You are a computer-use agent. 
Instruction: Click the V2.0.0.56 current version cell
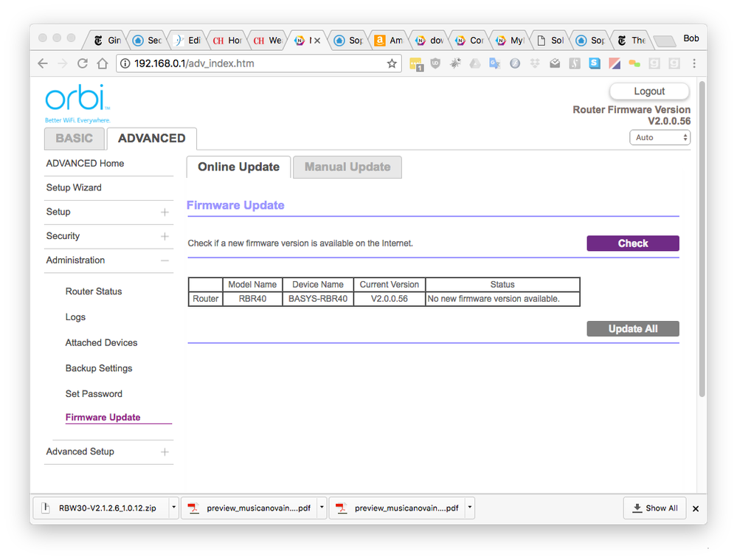point(390,299)
